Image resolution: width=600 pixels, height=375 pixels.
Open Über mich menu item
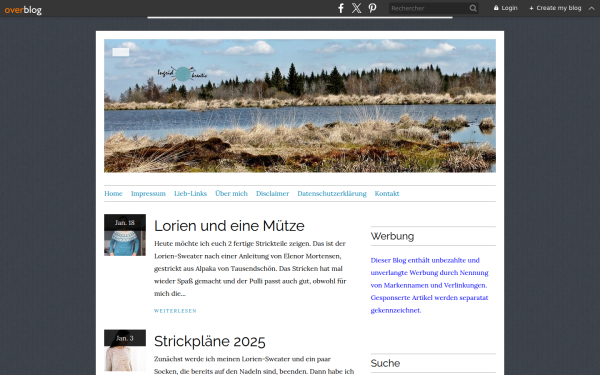tap(231, 193)
